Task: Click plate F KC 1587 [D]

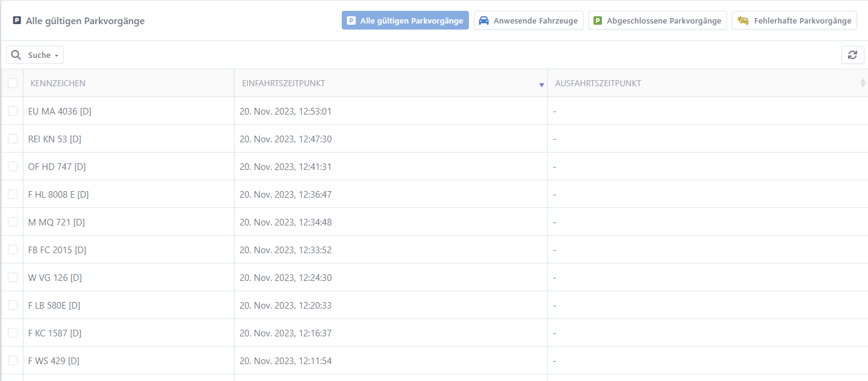Action: click(55, 333)
